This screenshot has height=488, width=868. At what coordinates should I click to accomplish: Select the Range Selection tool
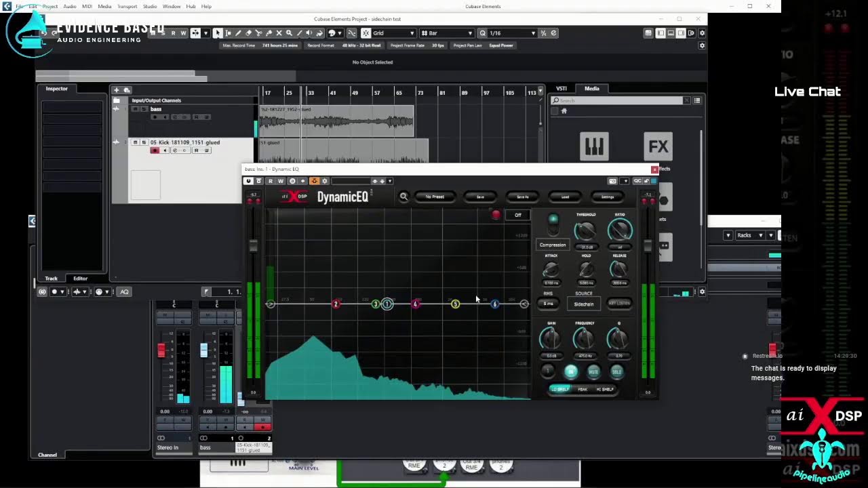pos(227,33)
